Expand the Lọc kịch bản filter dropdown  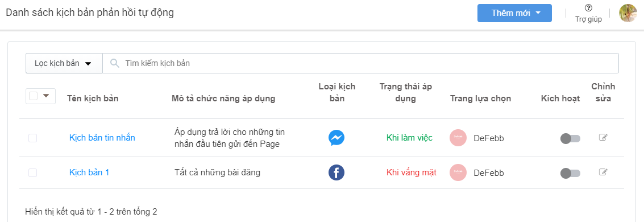(x=64, y=63)
